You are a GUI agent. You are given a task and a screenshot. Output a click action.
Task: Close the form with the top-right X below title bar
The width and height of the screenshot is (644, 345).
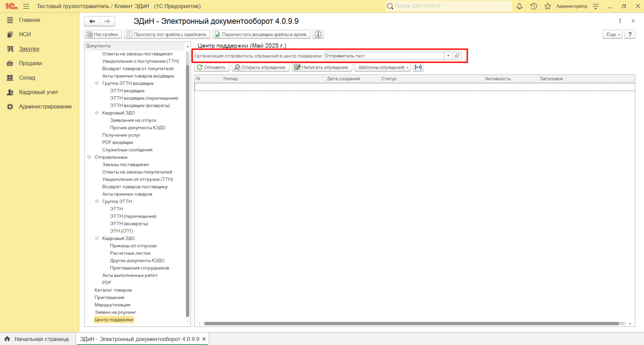point(633,21)
